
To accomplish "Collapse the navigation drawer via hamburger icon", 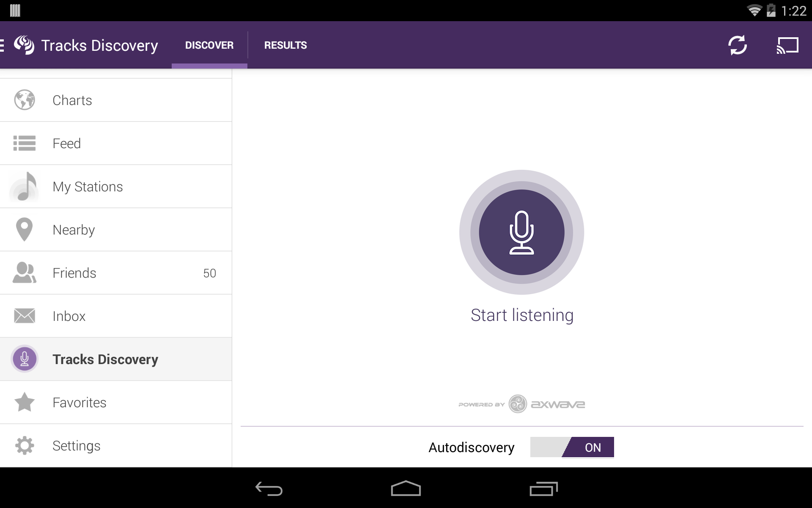I will (x=3, y=45).
